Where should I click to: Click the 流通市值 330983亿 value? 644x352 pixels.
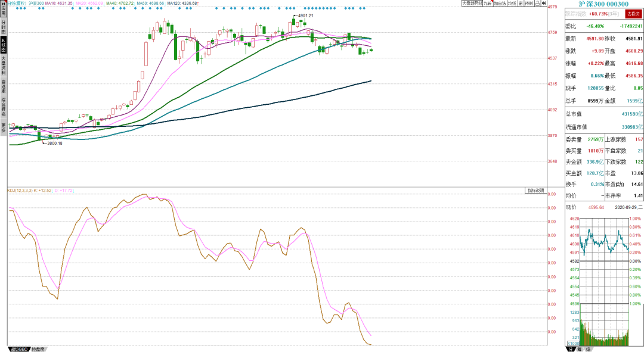click(x=632, y=127)
